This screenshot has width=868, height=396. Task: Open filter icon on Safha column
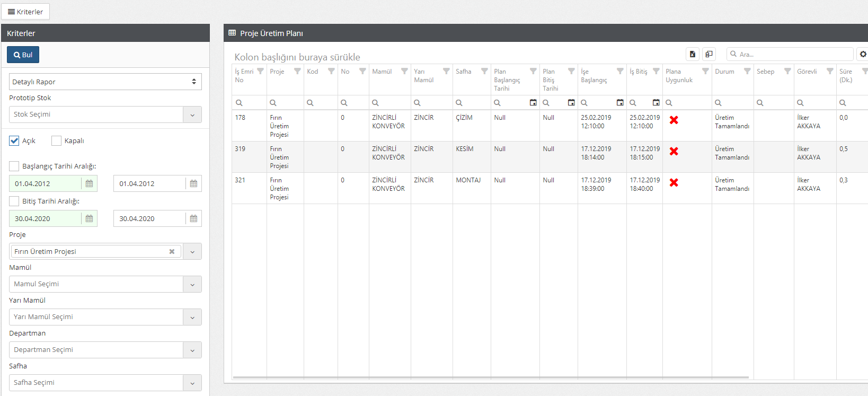484,72
